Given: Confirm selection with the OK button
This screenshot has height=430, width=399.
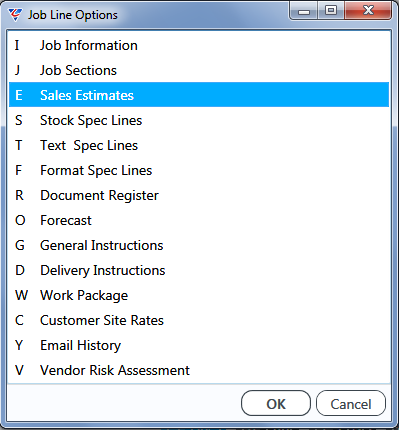Looking at the screenshot, I should coord(276,403).
